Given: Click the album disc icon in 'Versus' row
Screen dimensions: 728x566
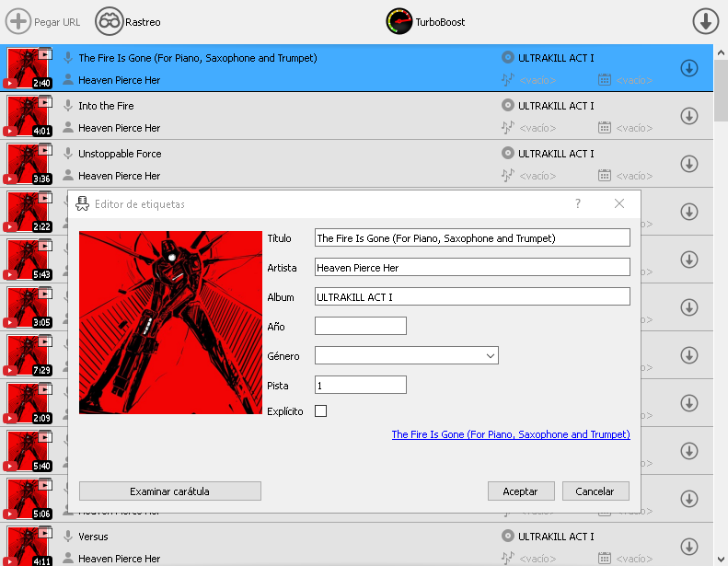Looking at the screenshot, I should [508, 536].
